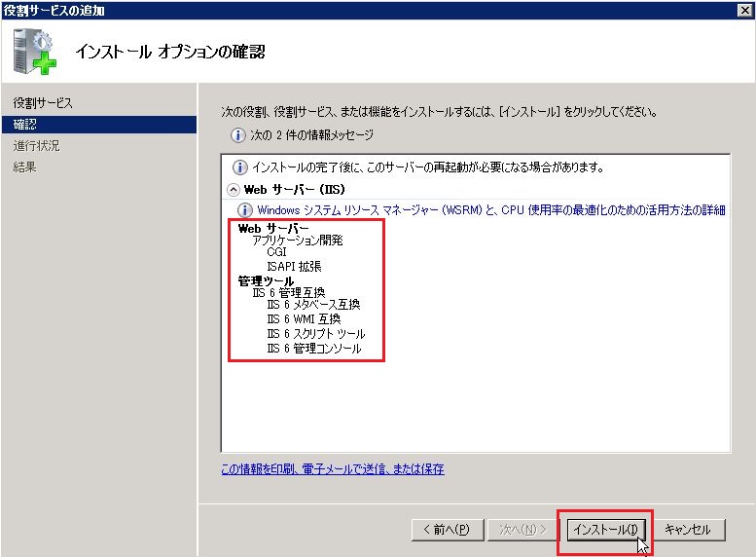Collapse the Web サーバー (IIS) section
The width and height of the screenshot is (756, 557).
pyautogui.click(x=234, y=190)
